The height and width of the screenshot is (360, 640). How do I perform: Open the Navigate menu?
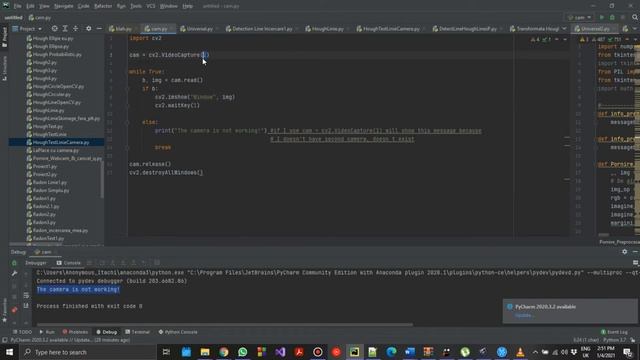pos(64,6)
